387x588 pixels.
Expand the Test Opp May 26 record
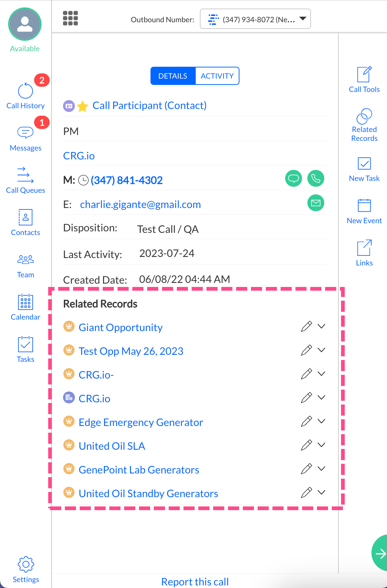tap(321, 350)
